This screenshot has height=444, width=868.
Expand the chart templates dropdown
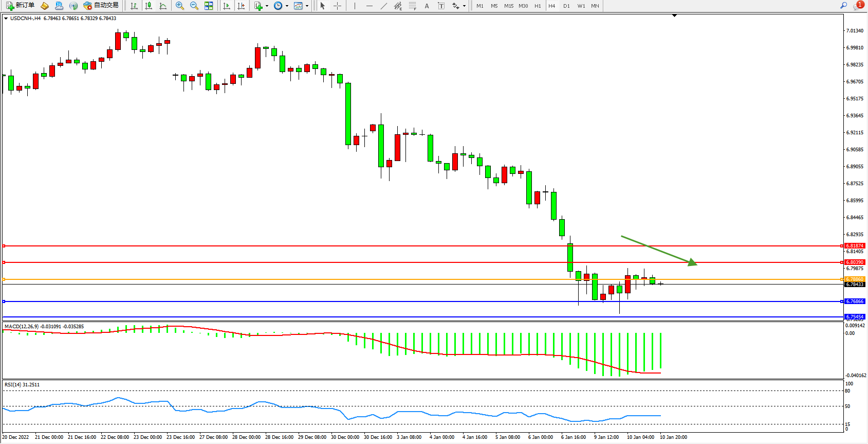307,6
